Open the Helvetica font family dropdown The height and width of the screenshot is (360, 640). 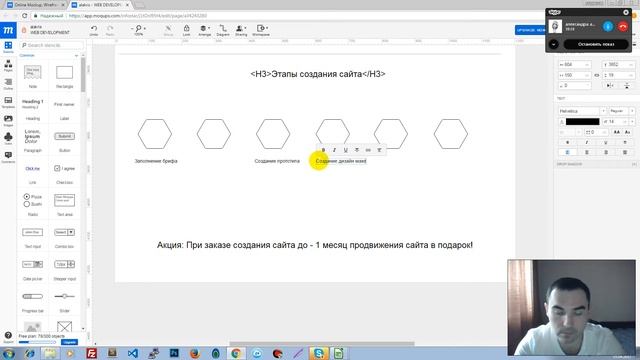tap(582, 111)
